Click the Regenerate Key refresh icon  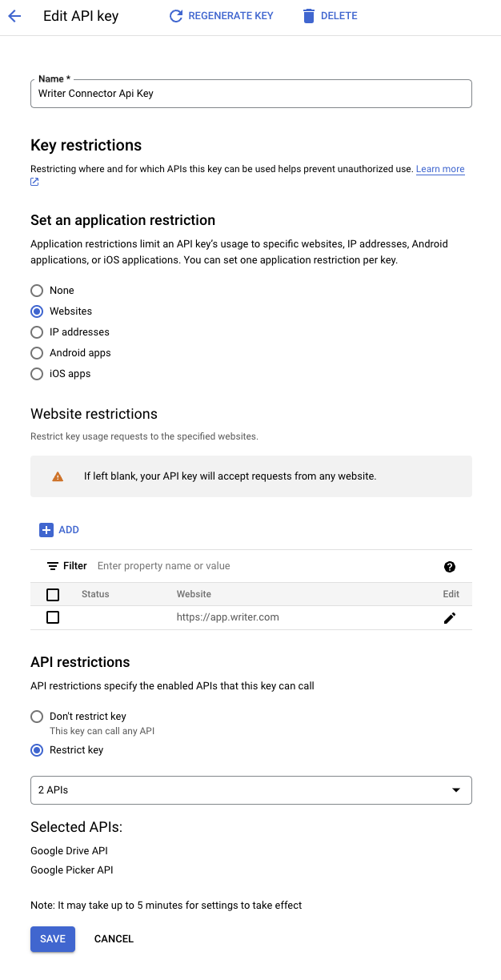(176, 16)
